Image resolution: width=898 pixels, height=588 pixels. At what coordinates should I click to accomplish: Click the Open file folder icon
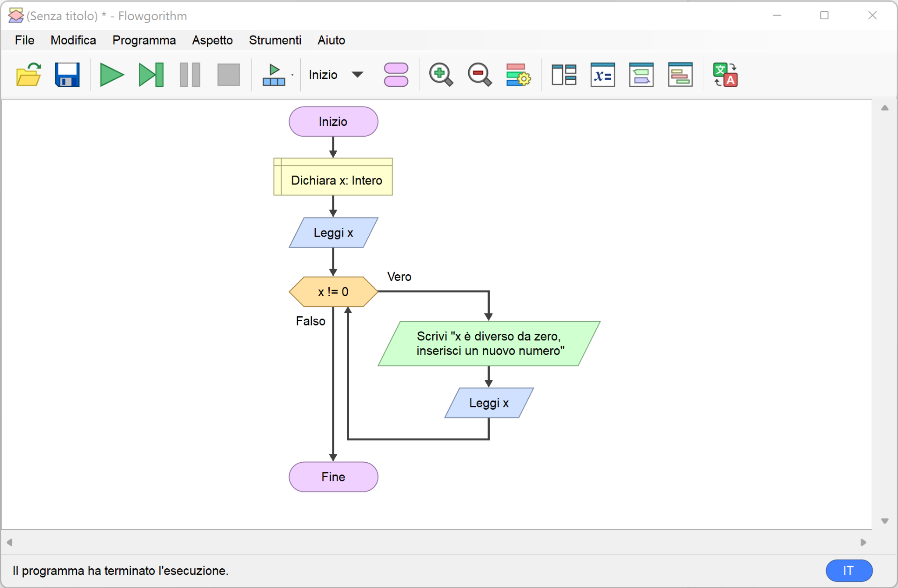pyautogui.click(x=29, y=75)
